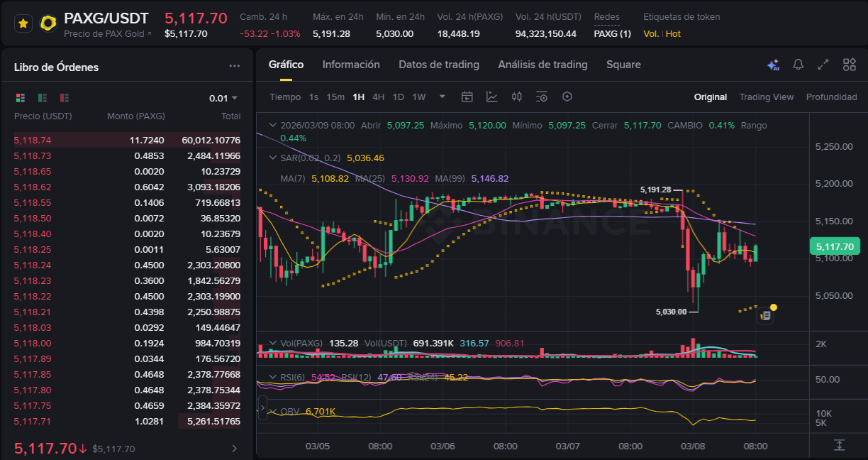Expand chart to fullscreen
Image resolution: width=868 pixels, height=460 pixels.
coord(823,65)
